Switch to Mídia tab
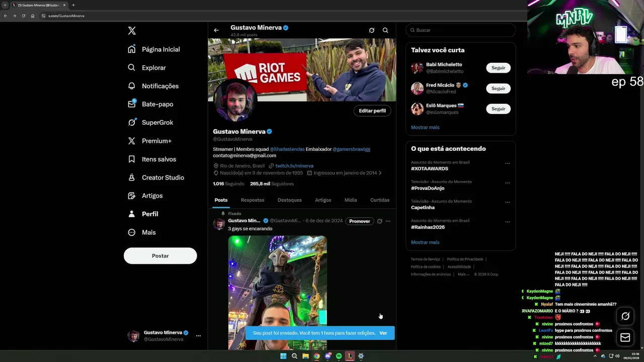 click(351, 200)
